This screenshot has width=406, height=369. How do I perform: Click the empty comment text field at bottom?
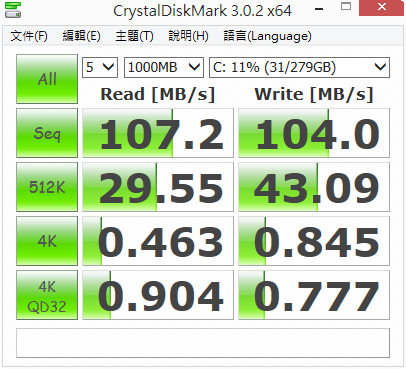click(x=203, y=343)
